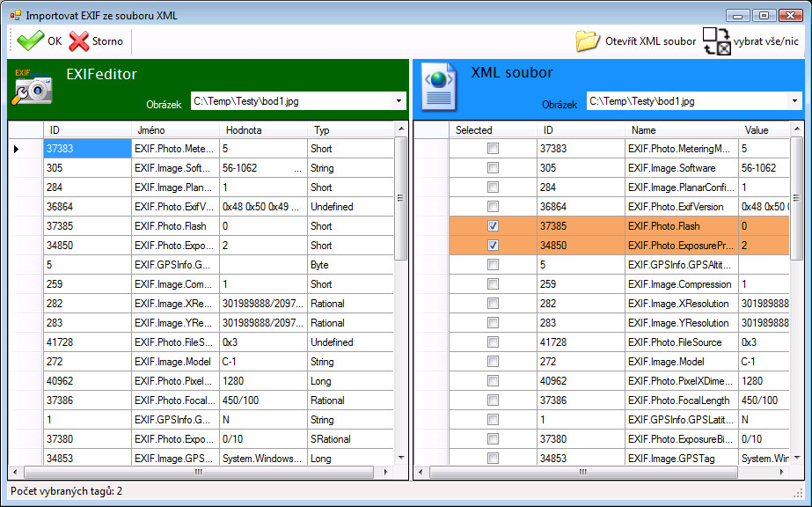This screenshot has width=812, height=507.
Task: Check the box for EXIF.Image.XResolution
Action: [x=493, y=304]
